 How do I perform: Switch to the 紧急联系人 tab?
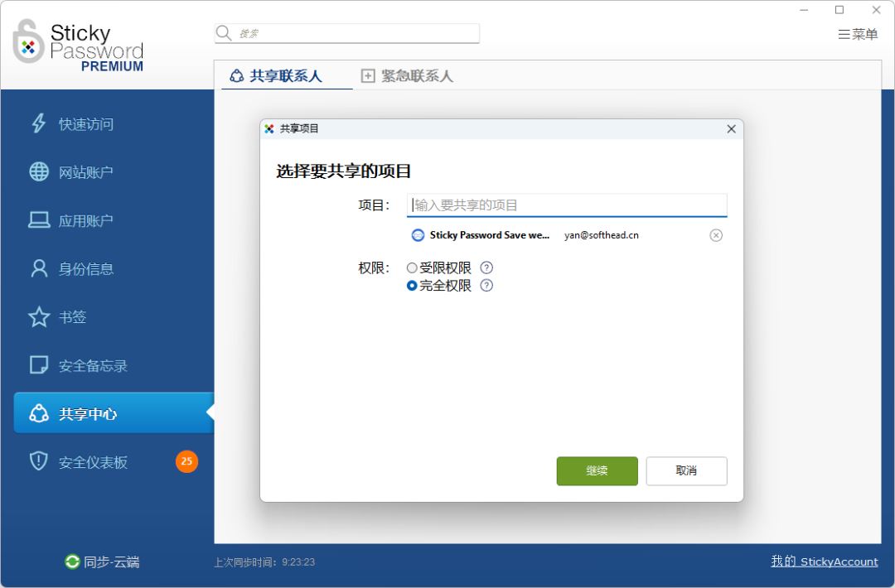click(407, 76)
